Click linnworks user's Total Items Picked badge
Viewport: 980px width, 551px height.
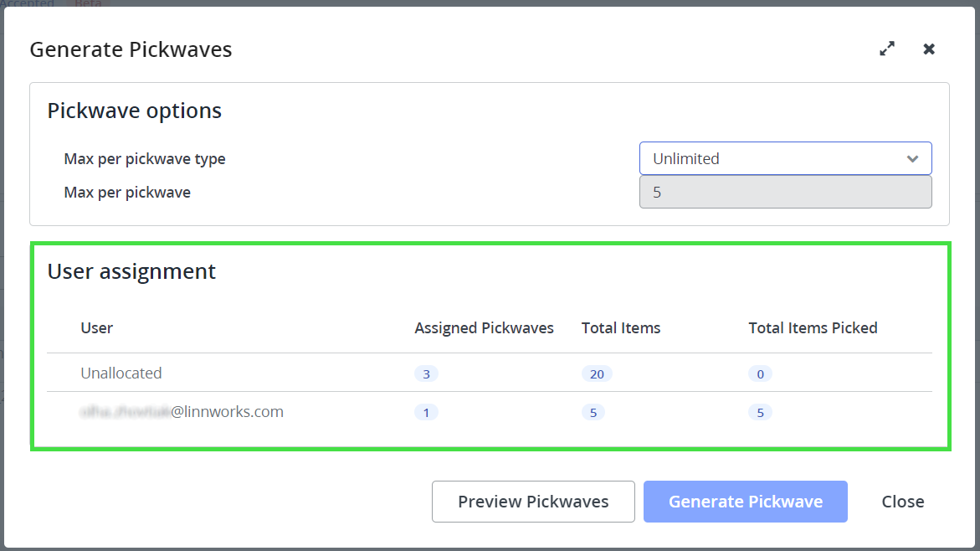(x=760, y=413)
